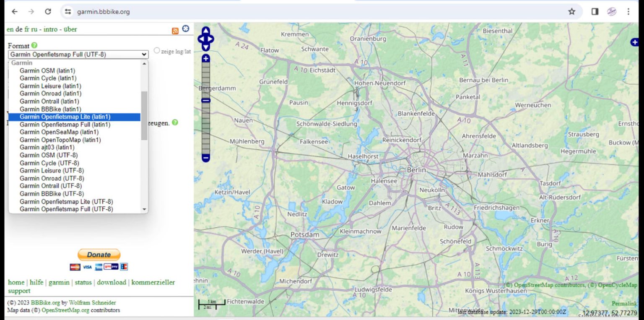Viewport: 644px width, 320px height.
Task: Click the Permalink text at the map bottom
Action: (x=624, y=303)
